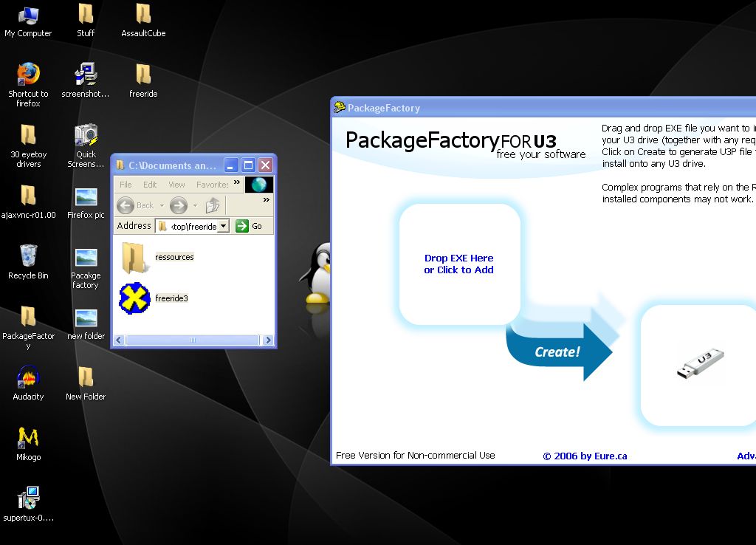This screenshot has height=545, width=756.
Task: Open the View menu in Explorer
Action: (x=176, y=185)
